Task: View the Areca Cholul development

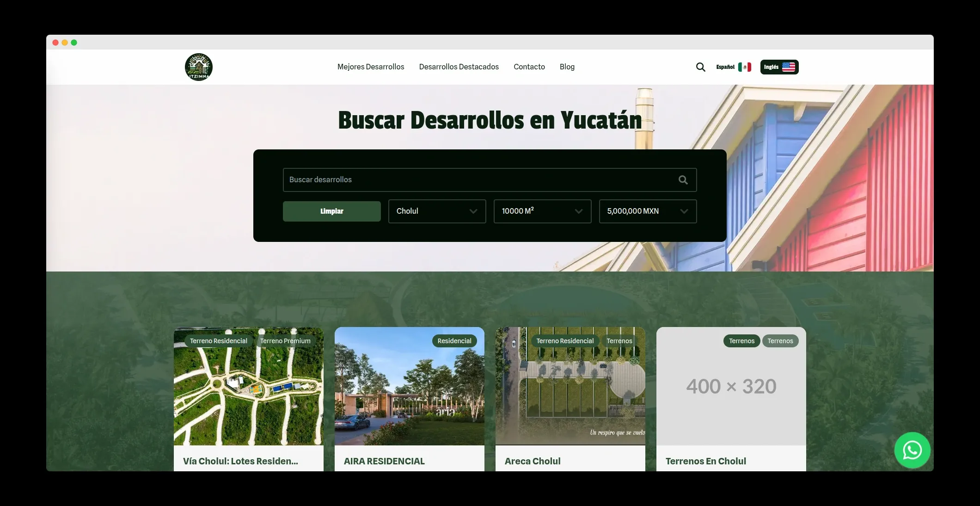Action: coord(532,461)
